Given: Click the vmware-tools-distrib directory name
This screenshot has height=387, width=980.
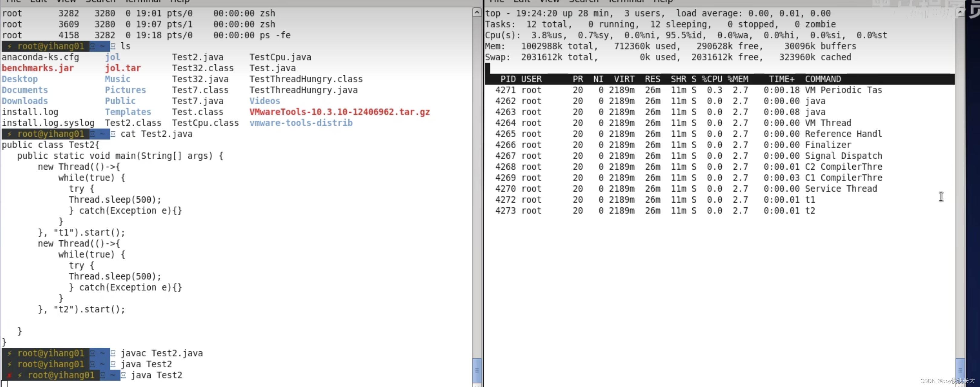Looking at the screenshot, I should coord(301,123).
